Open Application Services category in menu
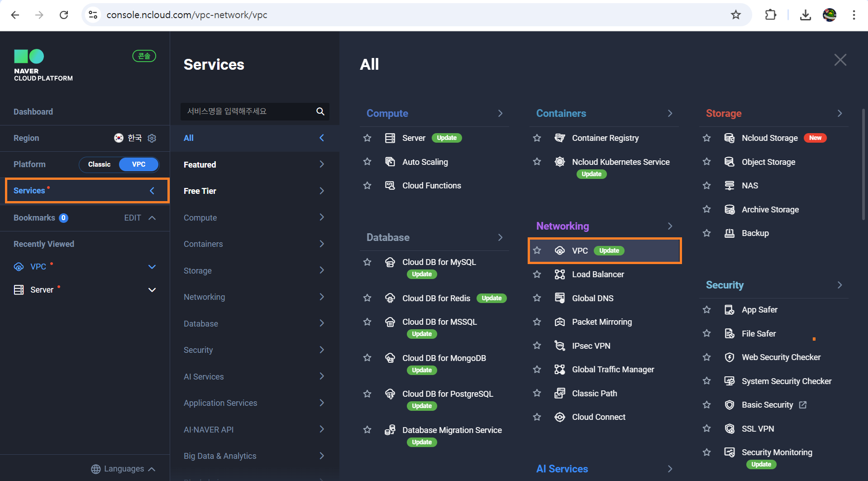This screenshot has width=868, height=481. 254,403
